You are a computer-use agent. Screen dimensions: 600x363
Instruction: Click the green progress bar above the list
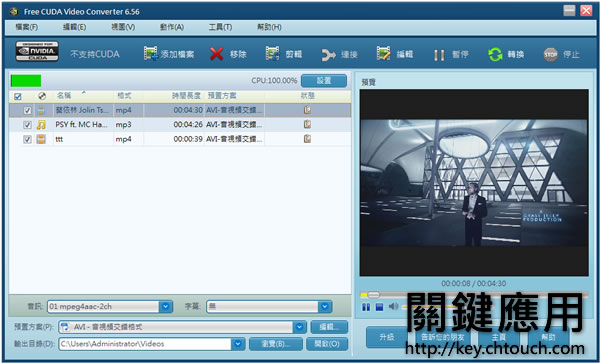click(26, 81)
